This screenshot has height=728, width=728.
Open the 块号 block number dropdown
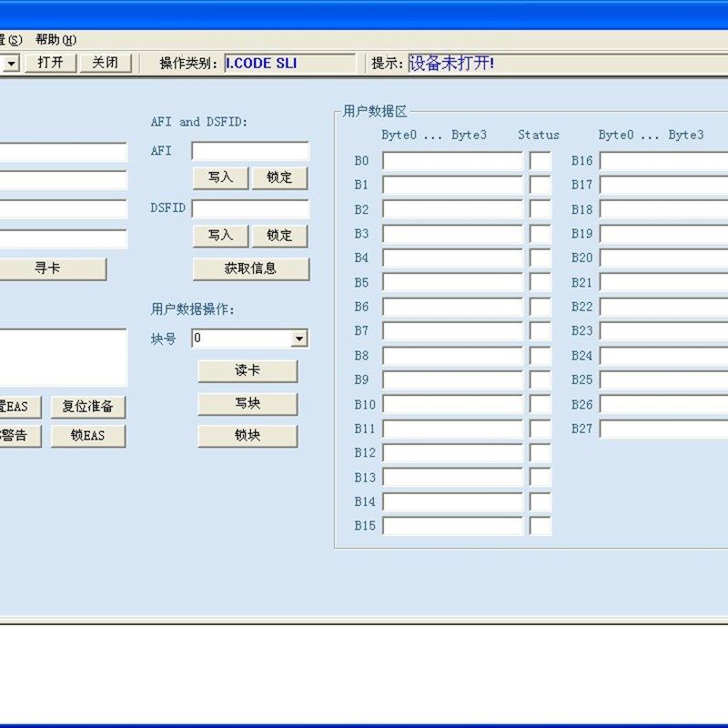pos(301,338)
